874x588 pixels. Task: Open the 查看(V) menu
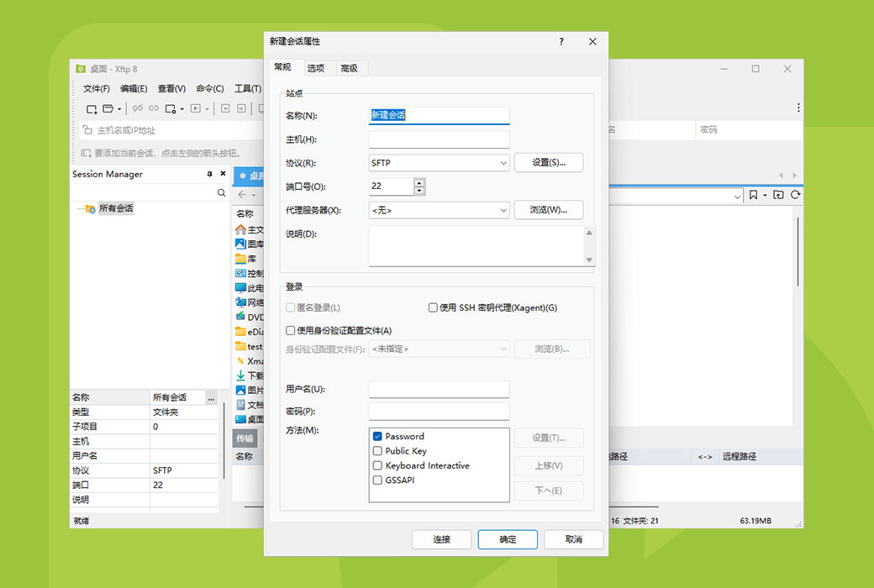tap(171, 88)
